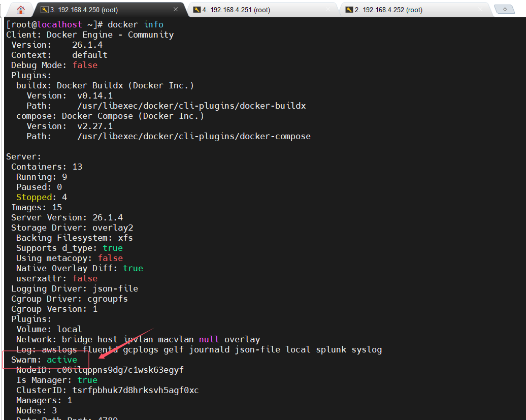The width and height of the screenshot is (526, 420).
Task: Click the ClusterID value text
Action: (x=135, y=390)
